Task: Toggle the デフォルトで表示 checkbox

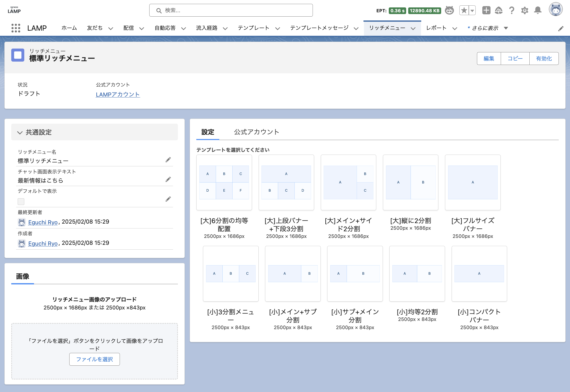Action: [21, 202]
